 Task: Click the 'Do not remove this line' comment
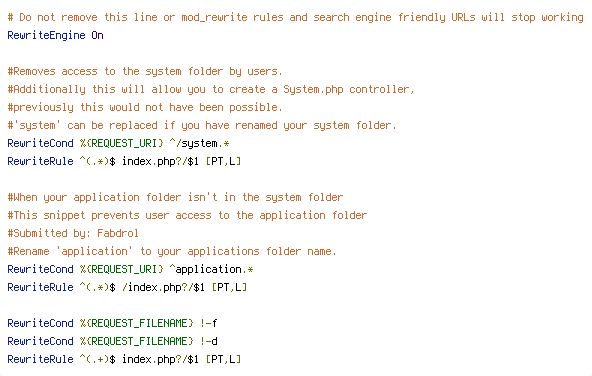(x=296, y=17)
